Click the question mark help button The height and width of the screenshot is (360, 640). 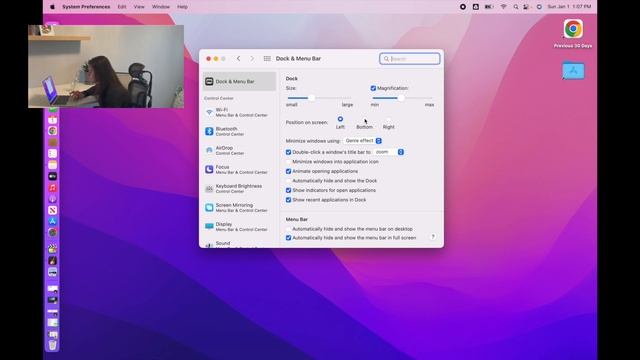433,237
